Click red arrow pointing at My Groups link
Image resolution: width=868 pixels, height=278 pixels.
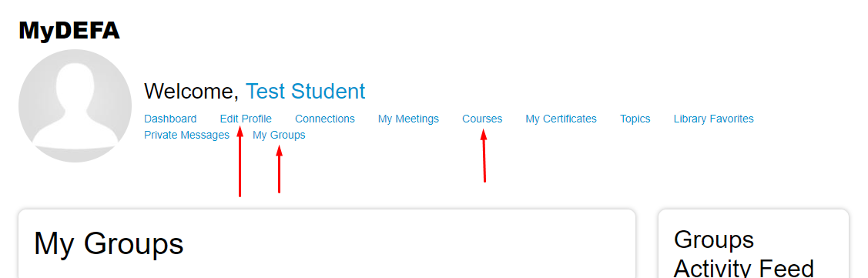tap(279, 169)
